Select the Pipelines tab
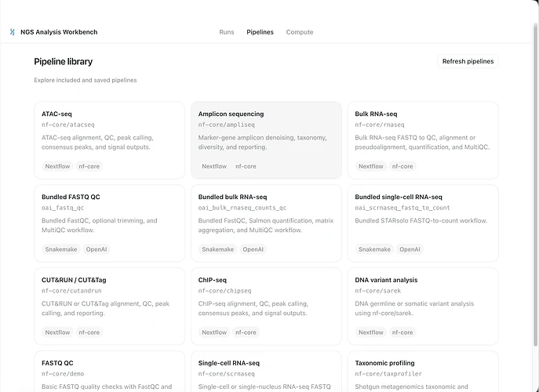Viewport: 539px width, 392px height. [x=260, y=32]
